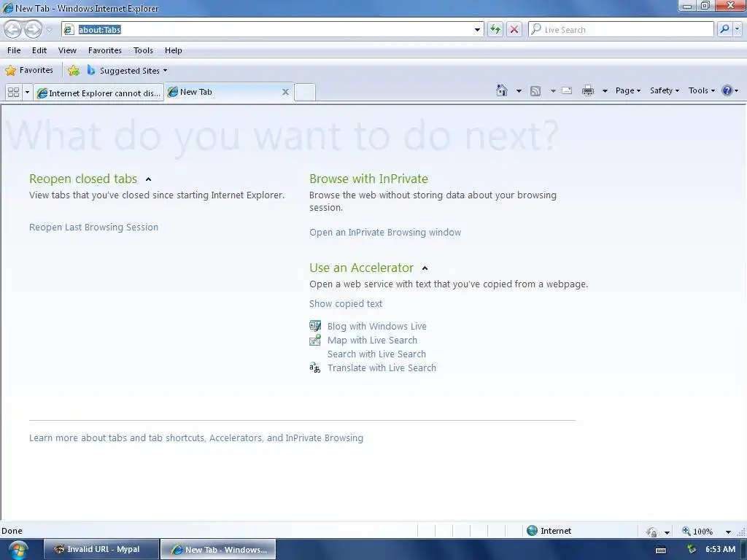Viewport: 747px width, 560px height.
Task: Open the search provider options dropdown
Action: (x=738, y=29)
